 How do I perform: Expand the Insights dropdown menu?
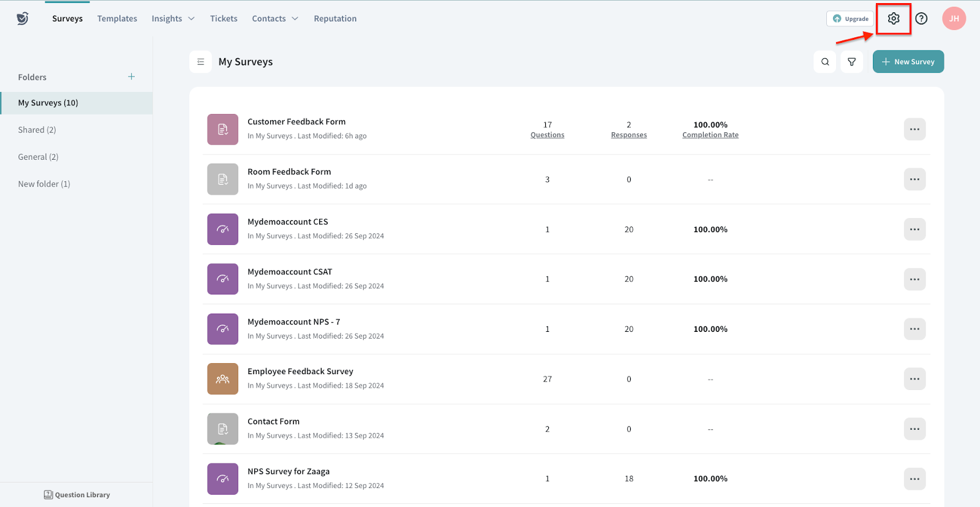pyautogui.click(x=173, y=18)
